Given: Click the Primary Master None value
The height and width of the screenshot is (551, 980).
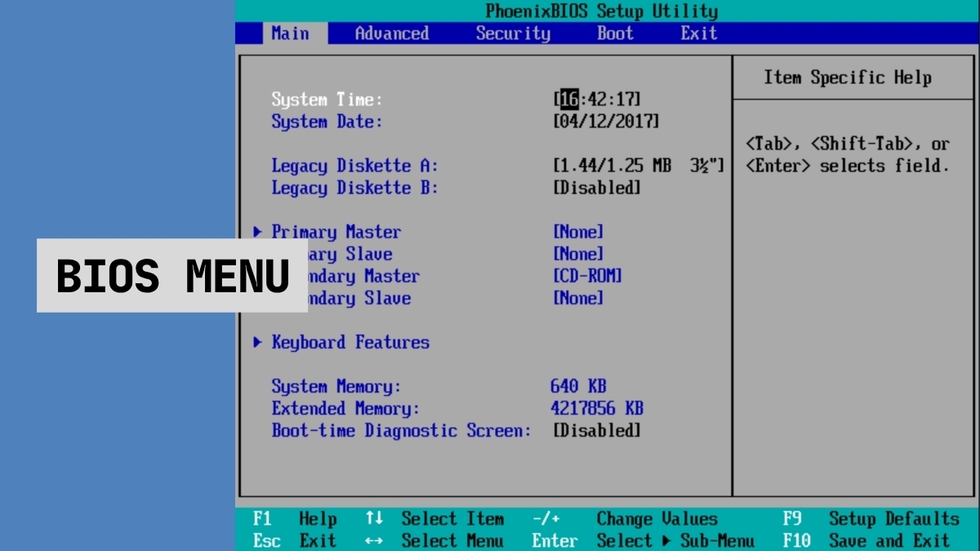Looking at the screenshot, I should coord(578,232).
